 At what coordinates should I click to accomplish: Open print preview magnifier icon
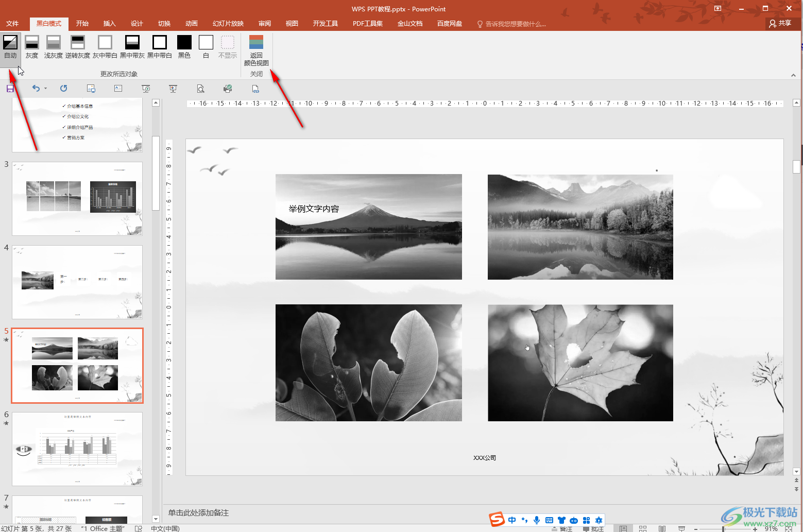(200, 89)
